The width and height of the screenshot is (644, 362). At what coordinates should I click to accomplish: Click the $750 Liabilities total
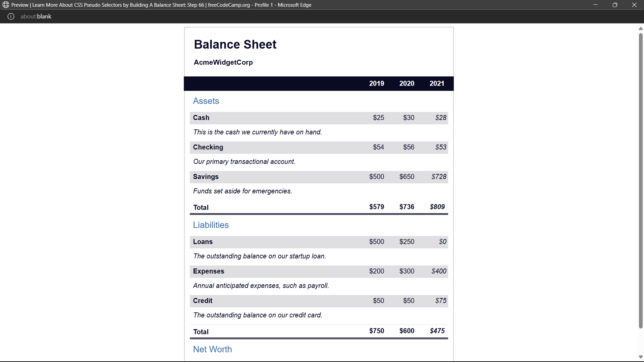coord(377,331)
